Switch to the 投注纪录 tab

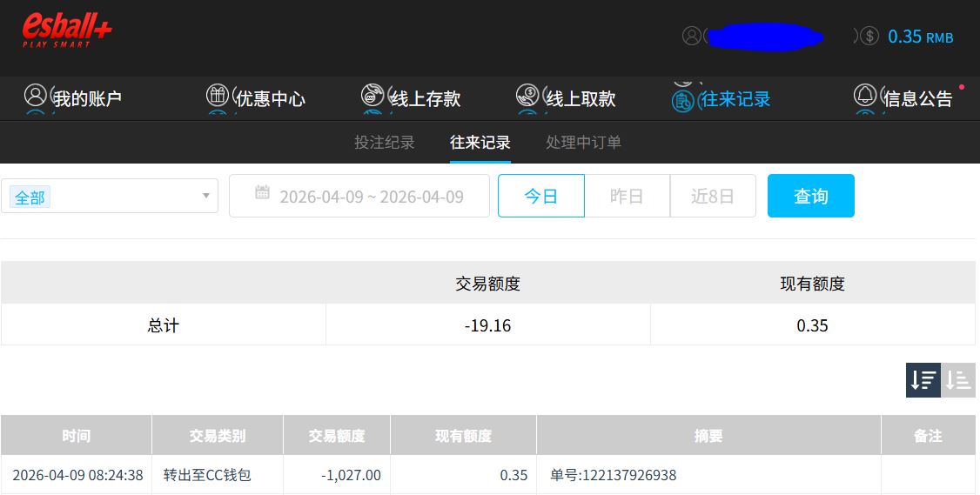[385, 143]
